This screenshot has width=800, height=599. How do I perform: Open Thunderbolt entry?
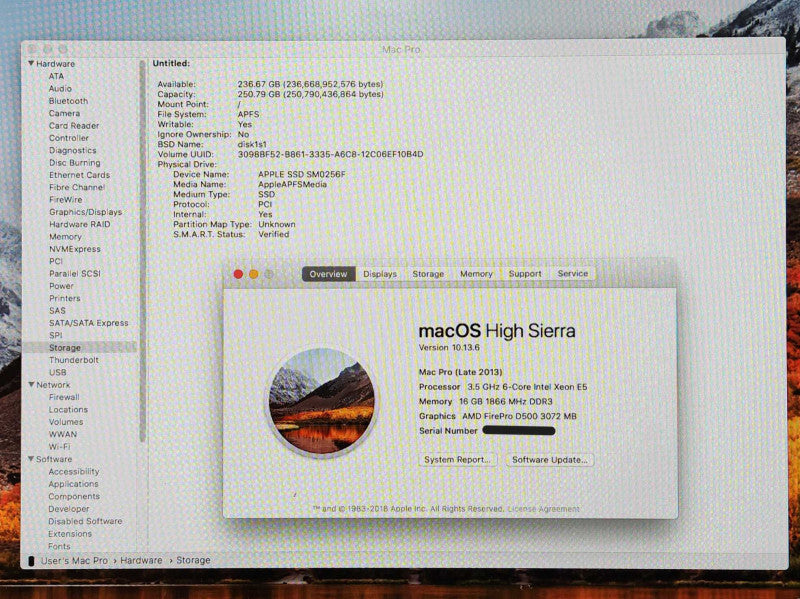[x=73, y=360]
